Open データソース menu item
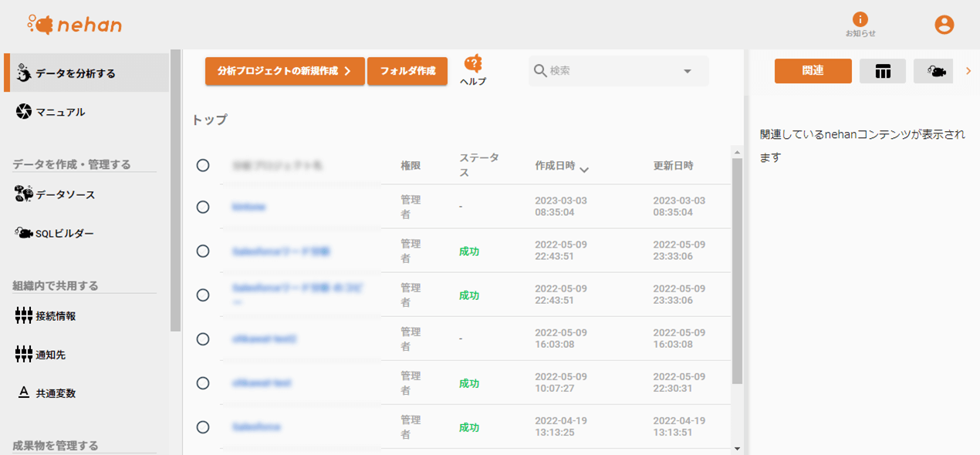 (86, 194)
